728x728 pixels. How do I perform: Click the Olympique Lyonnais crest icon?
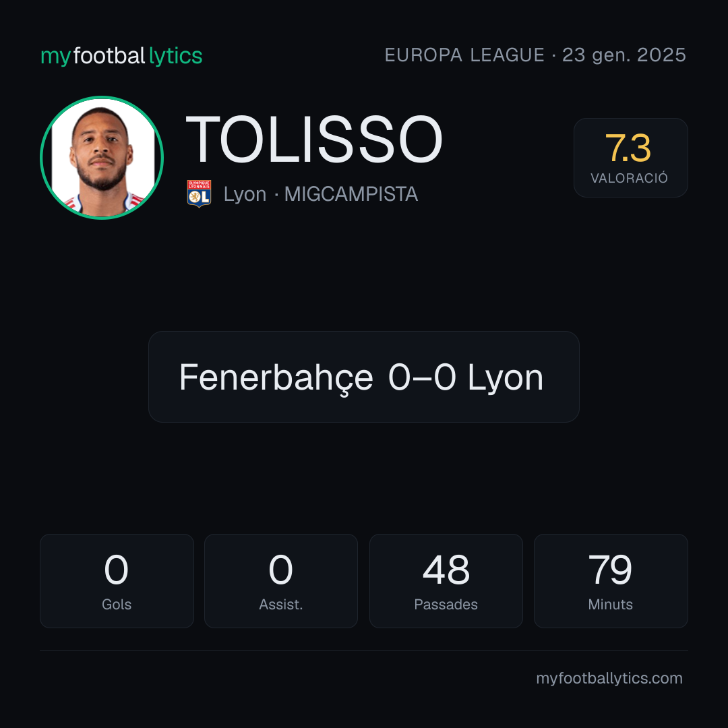pyautogui.click(x=199, y=193)
